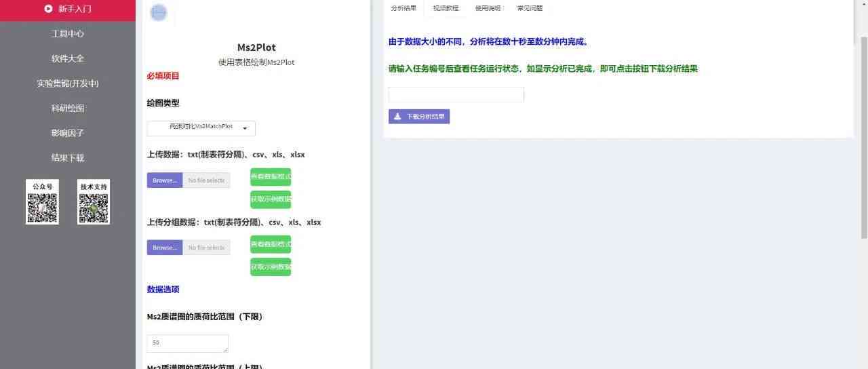This screenshot has width=868, height=369.
Task: Open the 新手入门 sidebar entry
Action: click(x=68, y=9)
